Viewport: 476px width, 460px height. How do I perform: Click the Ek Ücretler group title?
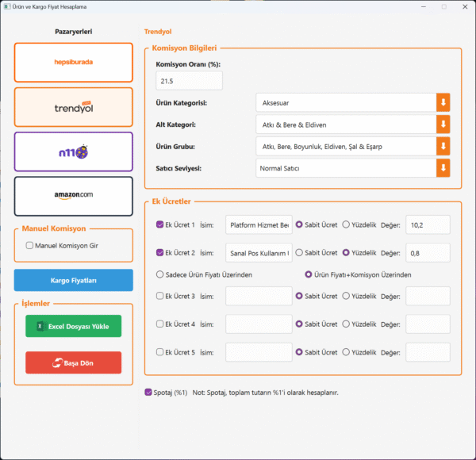click(171, 201)
